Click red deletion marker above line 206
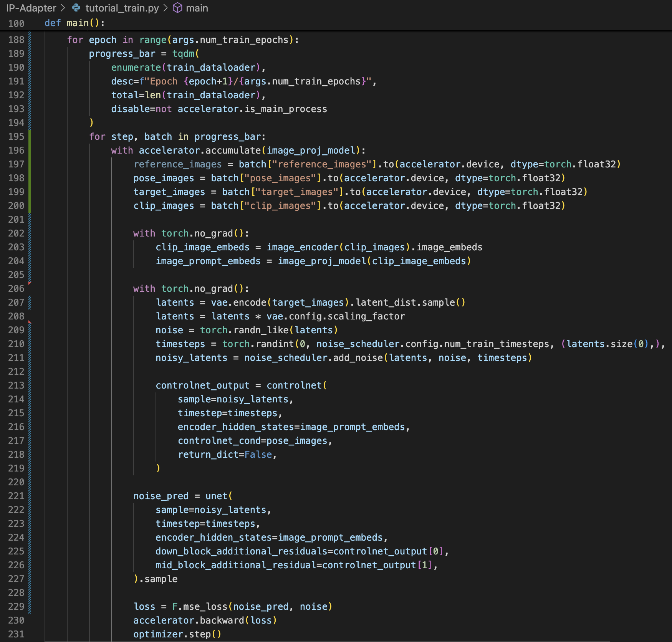 pos(30,283)
